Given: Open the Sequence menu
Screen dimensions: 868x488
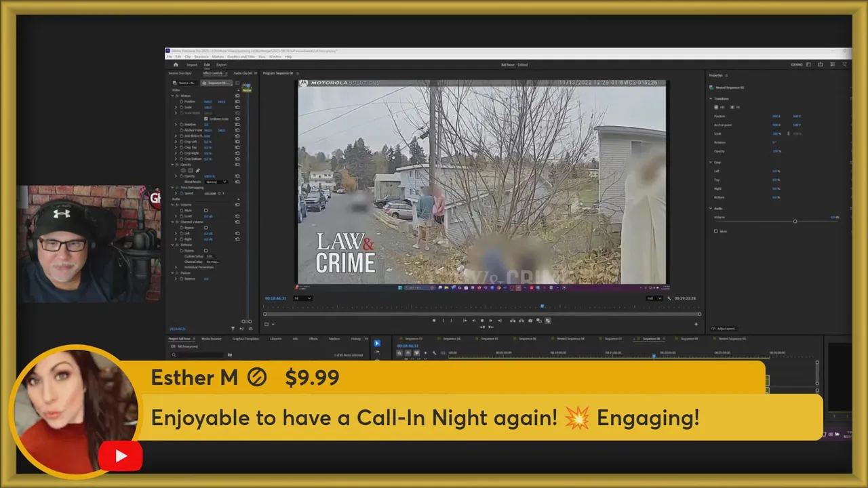Looking at the screenshot, I should tap(201, 56).
